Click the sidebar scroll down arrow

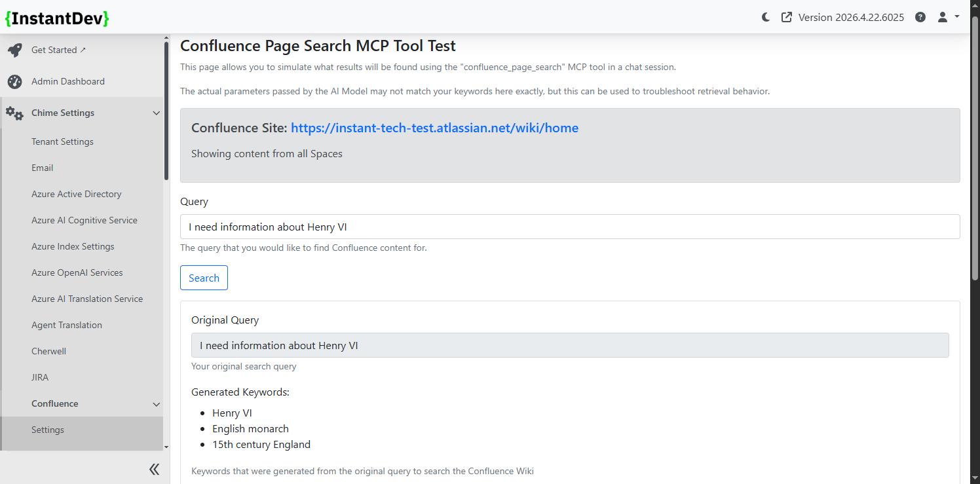pyautogui.click(x=166, y=447)
